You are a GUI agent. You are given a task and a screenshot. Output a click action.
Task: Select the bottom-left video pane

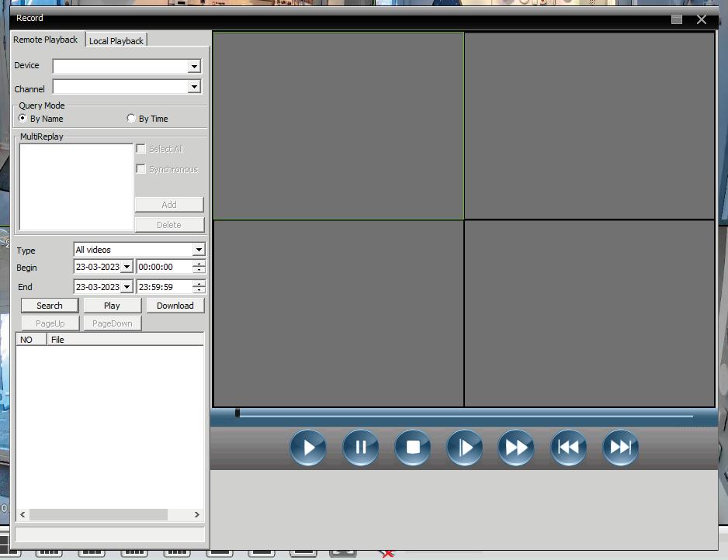(338, 313)
